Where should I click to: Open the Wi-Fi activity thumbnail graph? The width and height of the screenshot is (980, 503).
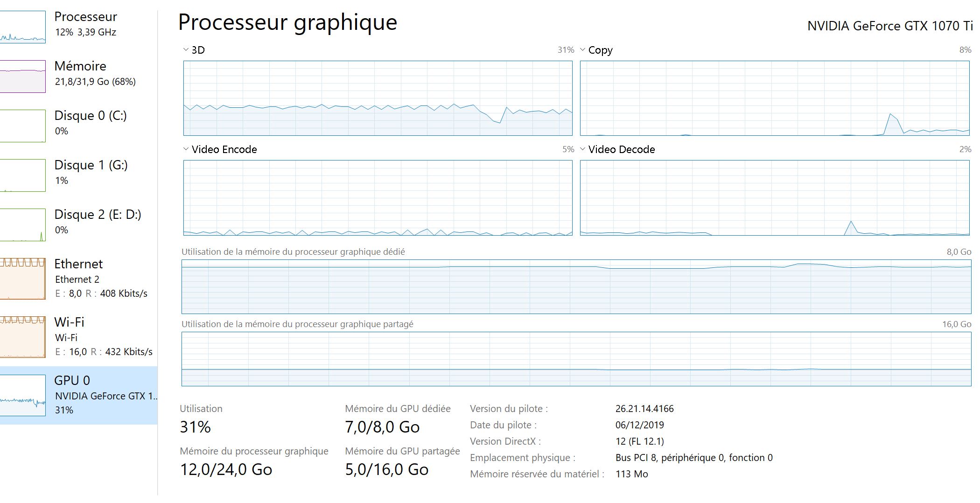tap(22, 337)
